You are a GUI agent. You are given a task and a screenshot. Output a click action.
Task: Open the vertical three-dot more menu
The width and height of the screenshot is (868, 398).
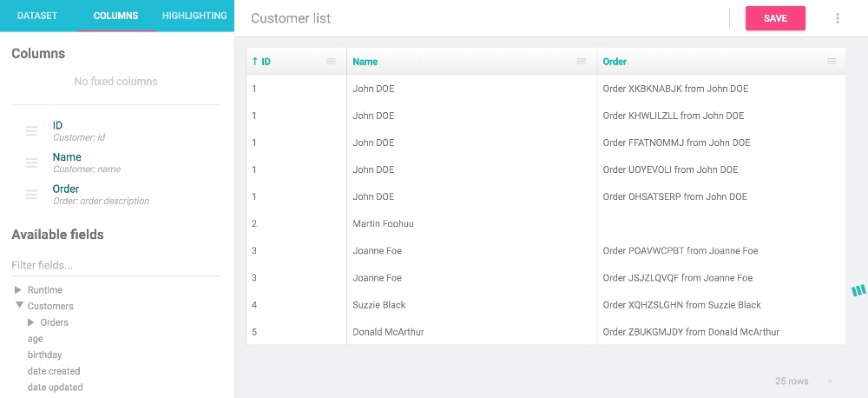pos(837,18)
